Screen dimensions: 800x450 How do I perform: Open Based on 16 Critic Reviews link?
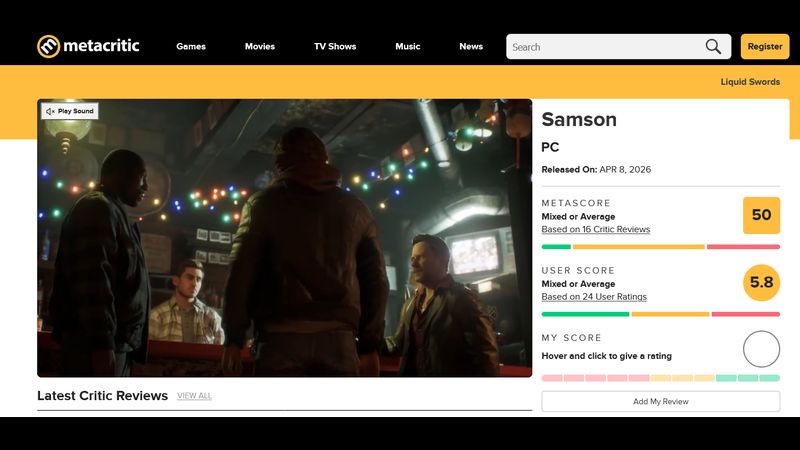pos(595,230)
